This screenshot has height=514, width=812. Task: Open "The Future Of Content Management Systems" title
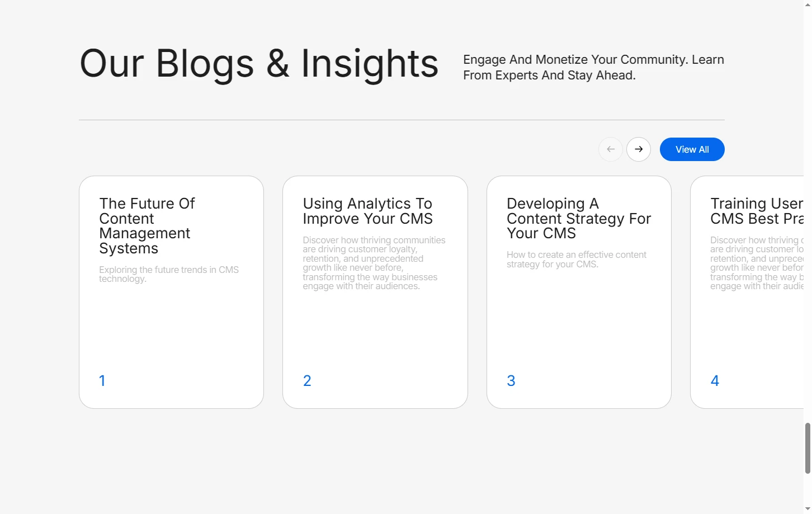[x=147, y=225]
